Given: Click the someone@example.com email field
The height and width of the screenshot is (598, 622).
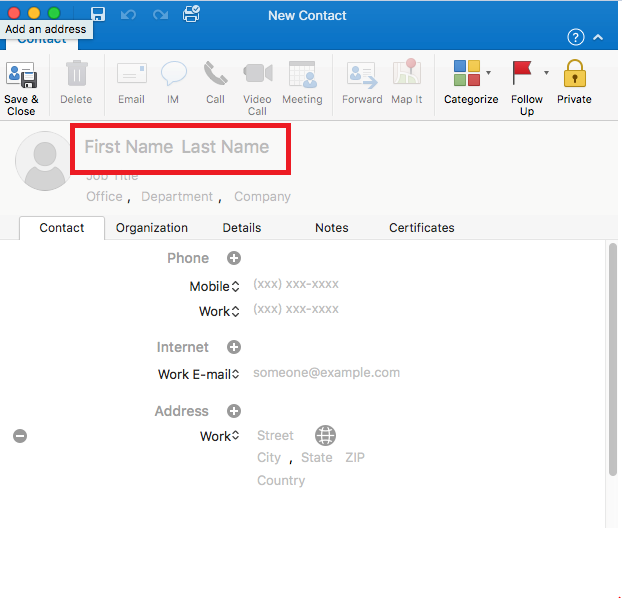Looking at the screenshot, I should coord(326,373).
